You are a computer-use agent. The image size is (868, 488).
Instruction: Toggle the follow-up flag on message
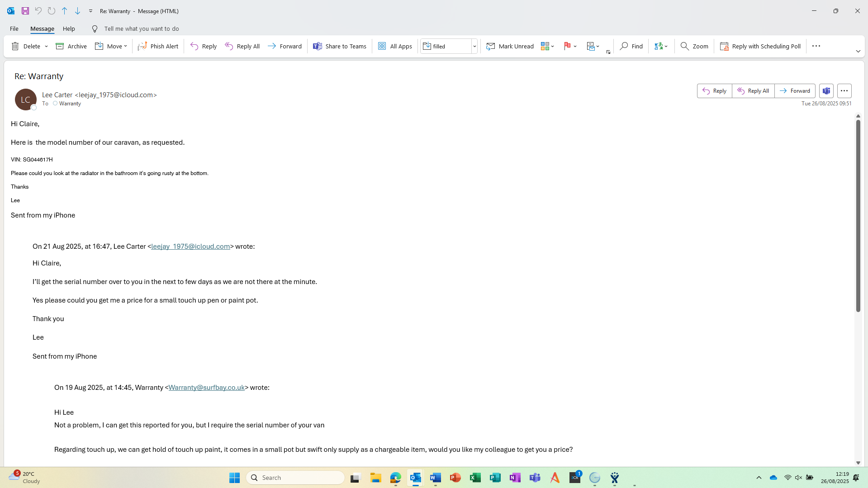click(567, 46)
